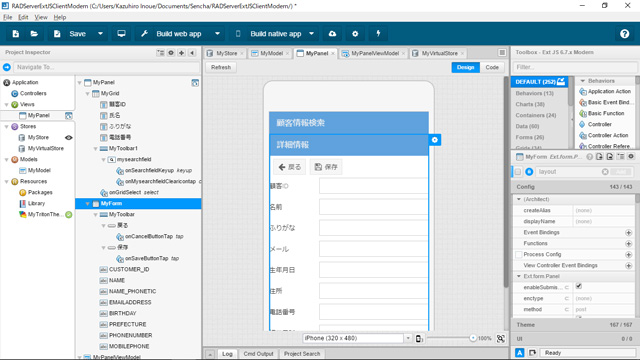
Task: Collapse the Models tree node
Action: pyautogui.click(x=6, y=160)
